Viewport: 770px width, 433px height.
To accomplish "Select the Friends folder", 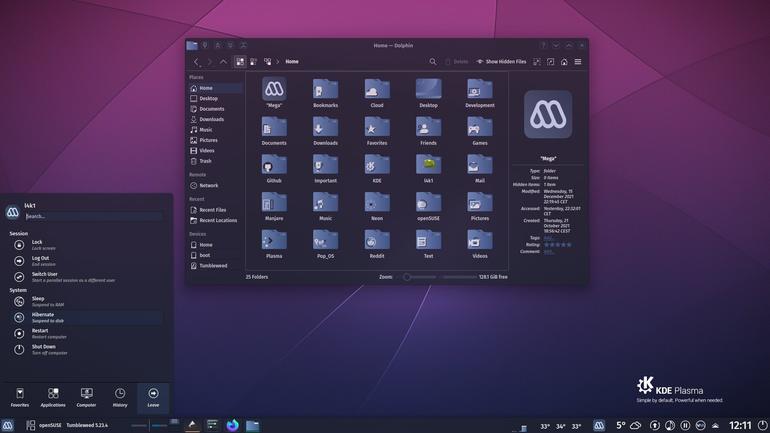I will (428, 131).
